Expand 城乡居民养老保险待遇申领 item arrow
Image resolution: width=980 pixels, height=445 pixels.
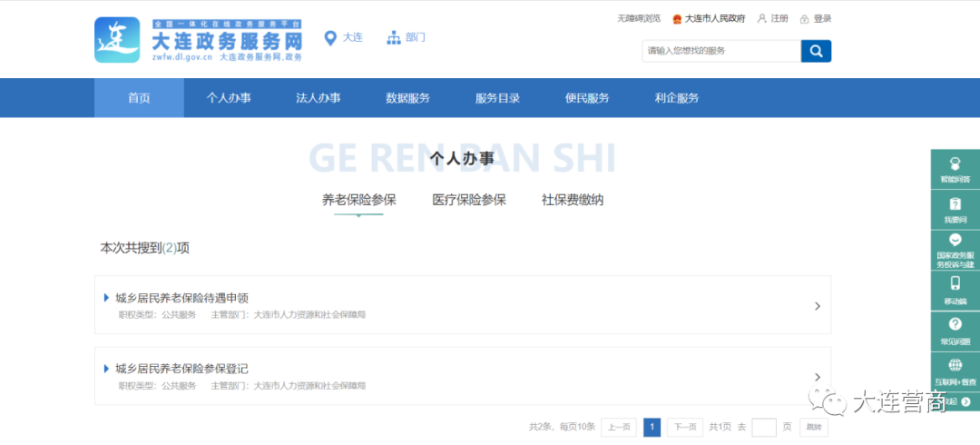point(817,306)
